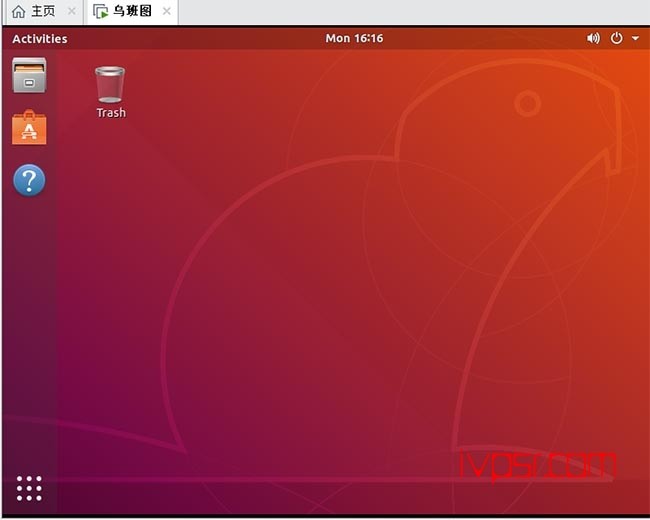
Task: Click the VM play icon on 乌班图 tab
Action: tap(100, 12)
